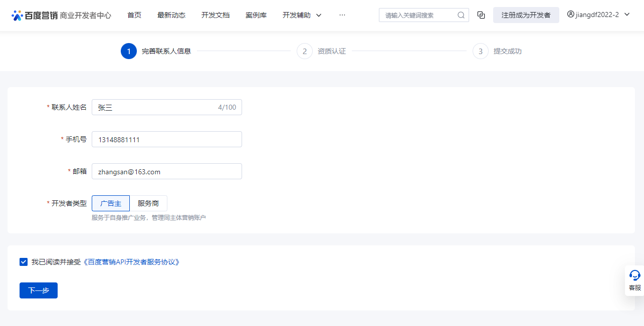Click the search magnifier icon
This screenshot has height=326, width=644.
pos(461,15)
